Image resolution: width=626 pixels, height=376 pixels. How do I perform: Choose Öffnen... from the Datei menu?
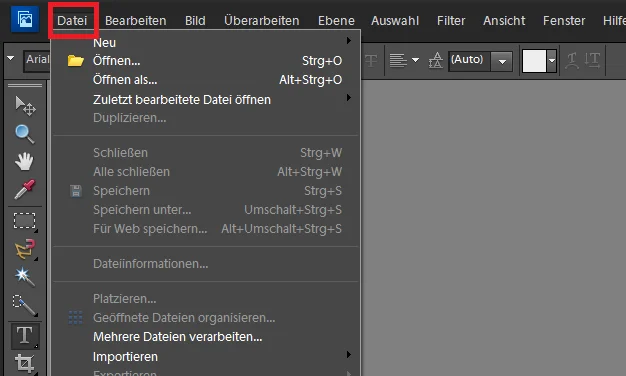click(x=206, y=61)
